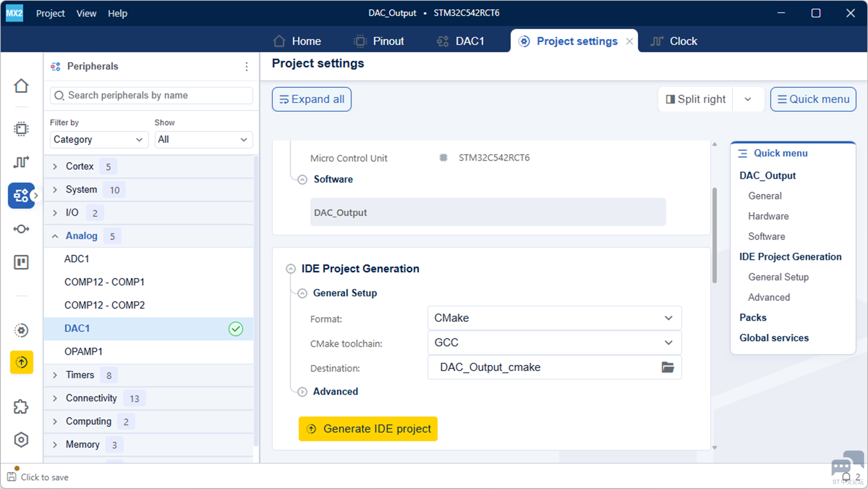This screenshot has width=868, height=489.
Task: Expand the Advanced section
Action: click(302, 392)
